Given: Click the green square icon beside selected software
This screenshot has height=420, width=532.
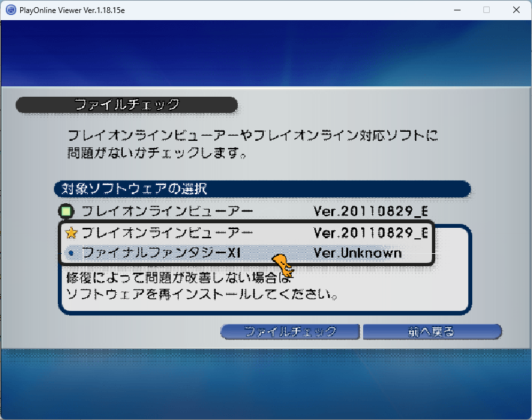Looking at the screenshot, I should 66,212.
